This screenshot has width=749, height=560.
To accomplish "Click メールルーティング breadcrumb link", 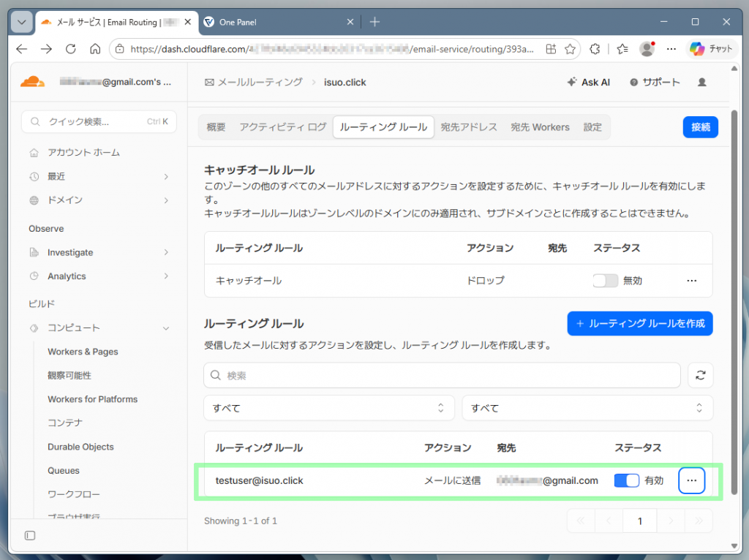I will [x=254, y=82].
